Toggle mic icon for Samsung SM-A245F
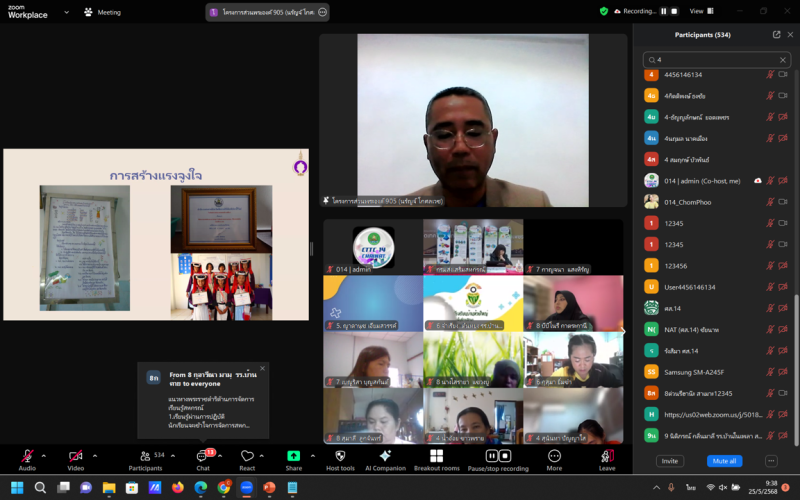This screenshot has width=800, height=500. pos(770,372)
